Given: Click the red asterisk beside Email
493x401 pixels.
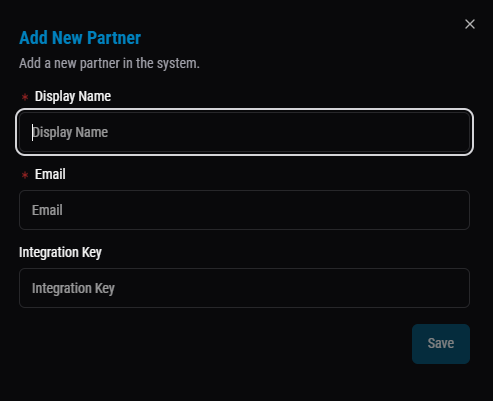Looking at the screenshot, I should click(x=25, y=175).
